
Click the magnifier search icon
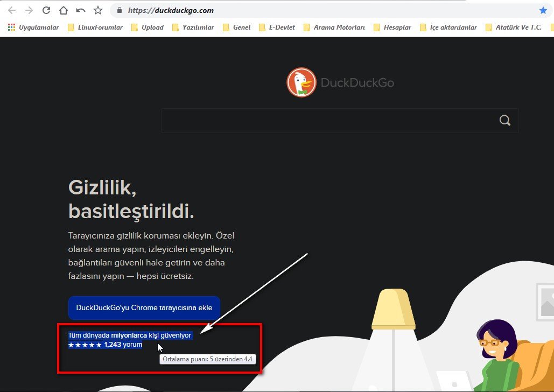click(505, 121)
